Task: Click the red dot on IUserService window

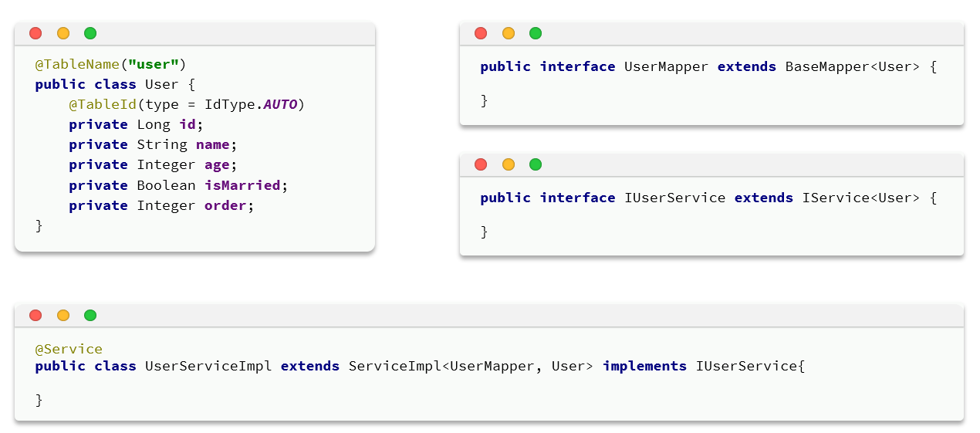Action: (x=481, y=164)
